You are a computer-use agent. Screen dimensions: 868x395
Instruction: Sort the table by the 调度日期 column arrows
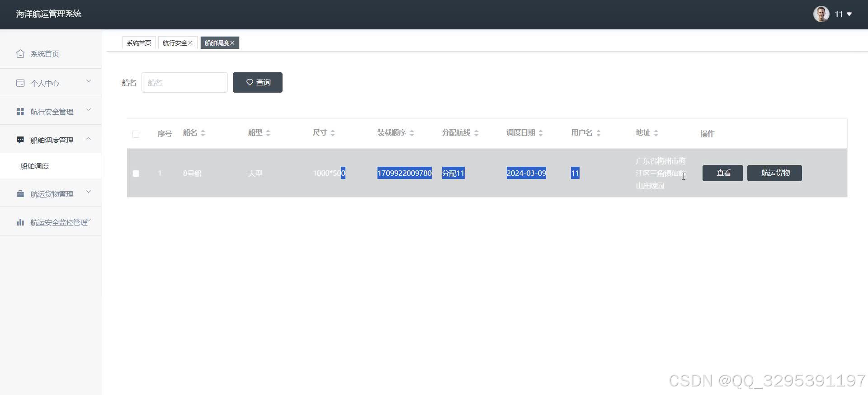coord(541,133)
